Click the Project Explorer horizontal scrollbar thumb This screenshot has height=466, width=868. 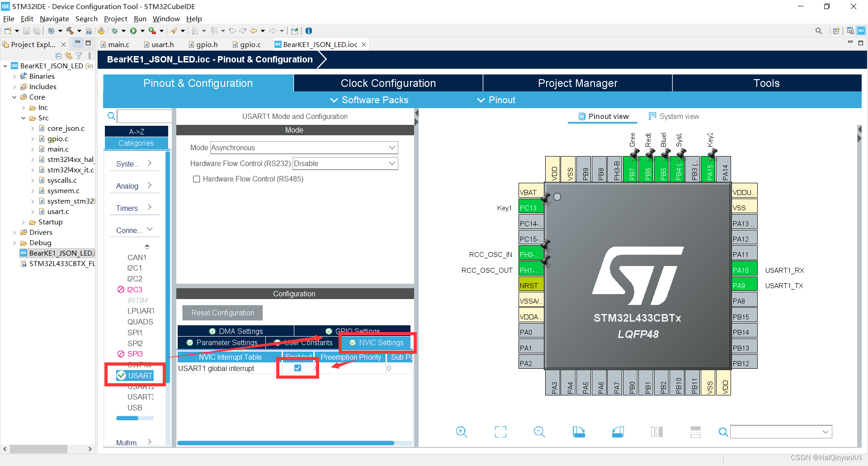click(x=38, y=449)
